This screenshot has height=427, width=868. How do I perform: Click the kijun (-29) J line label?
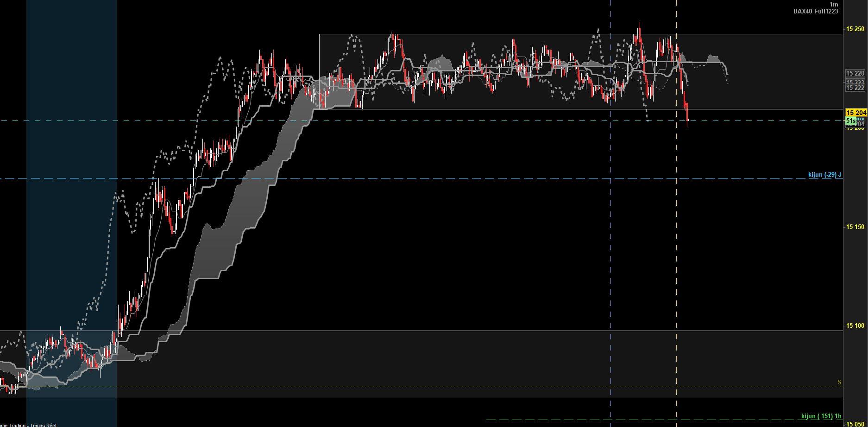tap(824, 175)
